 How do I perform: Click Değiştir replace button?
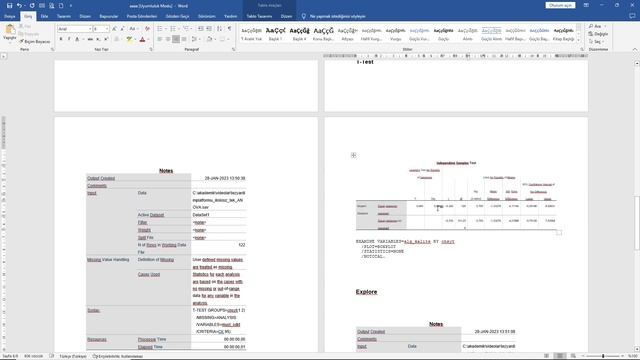598,34
